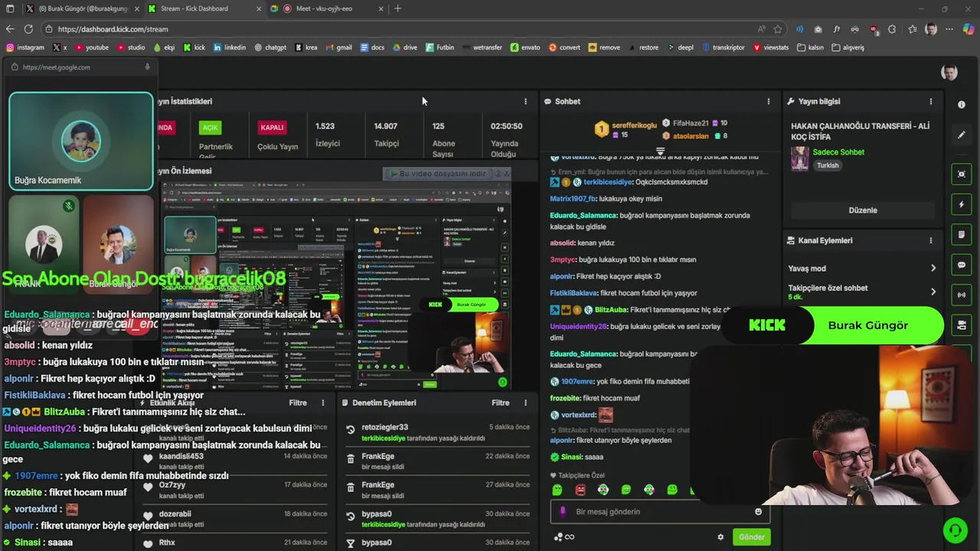Open Denetim Eylemleri Filtre dropdown

pos(501,403)
